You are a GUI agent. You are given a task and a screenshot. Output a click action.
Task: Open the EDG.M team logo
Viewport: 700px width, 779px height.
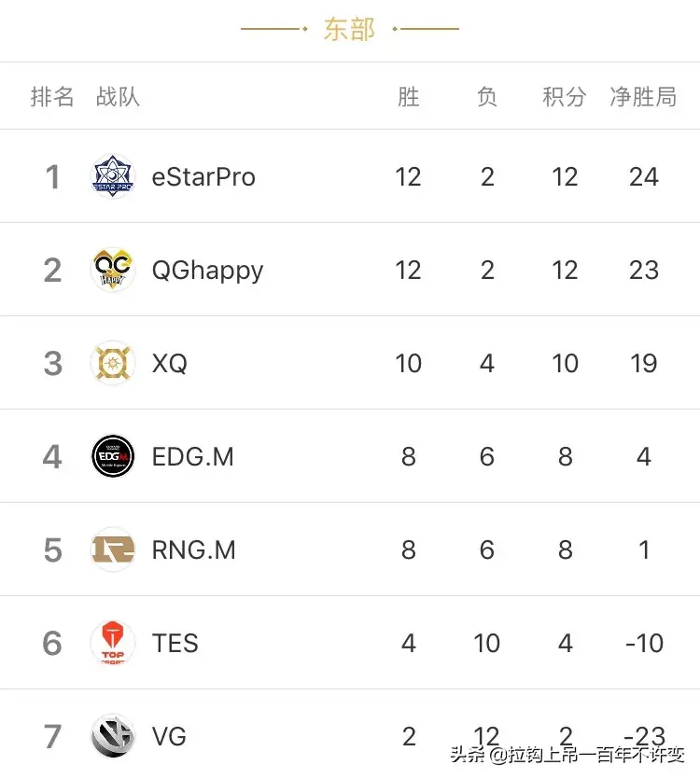coord(113,456)
